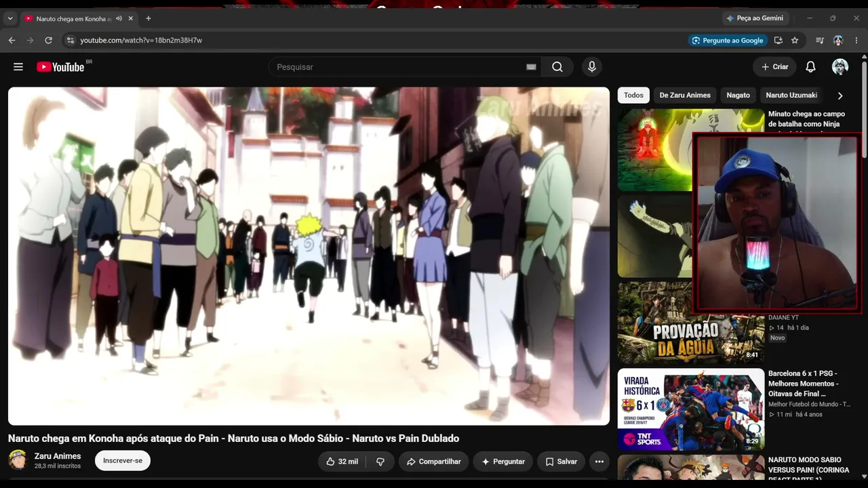Like the video with 32 mil likes

point(342,462)
